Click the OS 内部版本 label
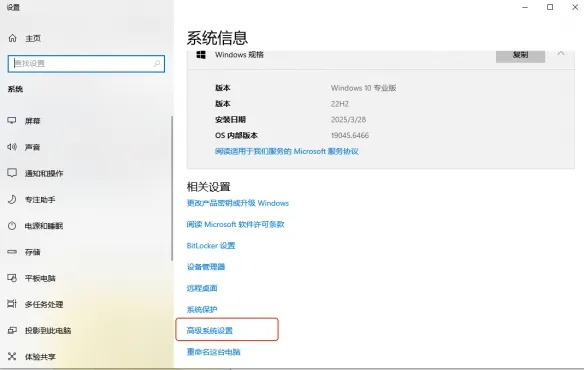The height and width of the screenshot is (370, 584). coord(236,135)
